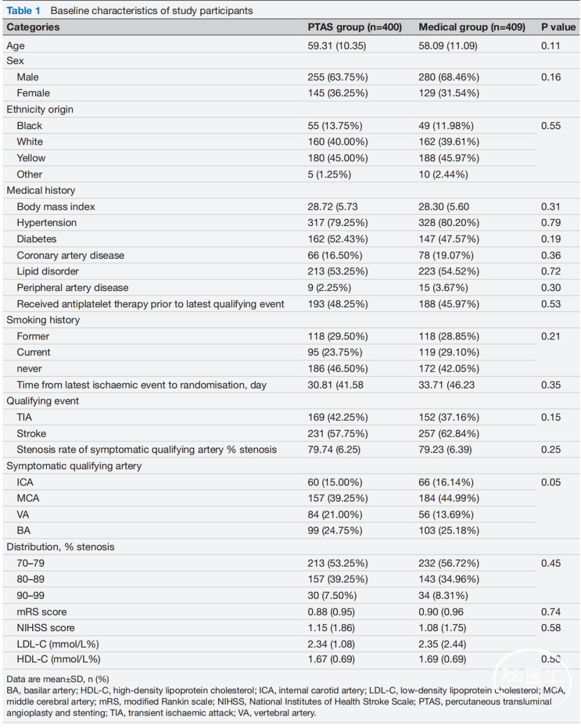This screenshot has height=728, width=581.
Task: Select the TIA row label
Action: click(24, 417)
